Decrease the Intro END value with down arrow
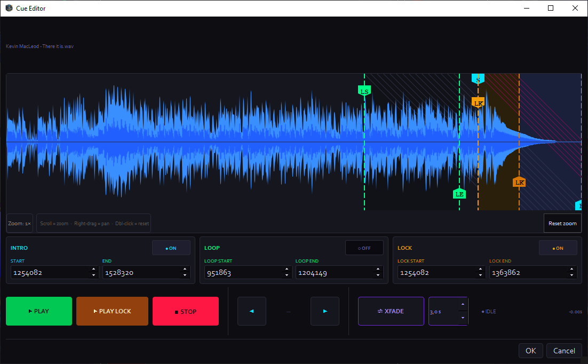 pos(185,275)
